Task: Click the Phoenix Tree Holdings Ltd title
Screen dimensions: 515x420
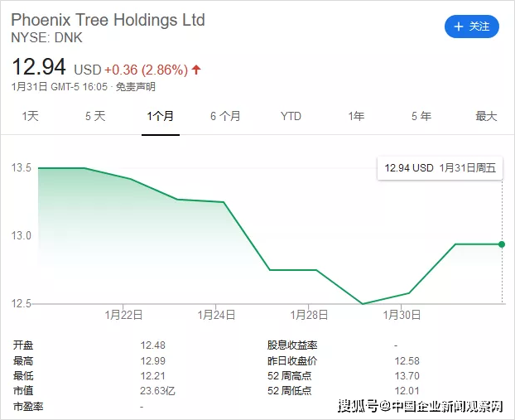Action: tap(108, 20)
